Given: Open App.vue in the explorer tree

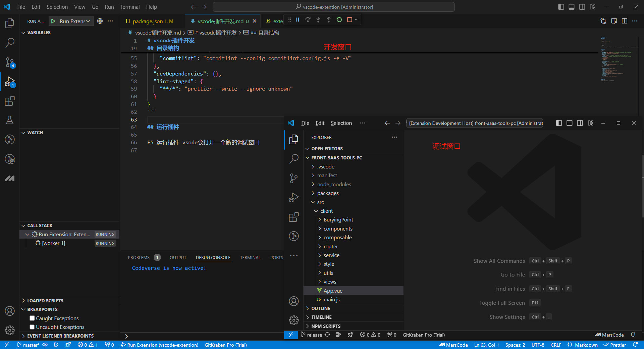Looking at the screenshot, I should (x=354, y=291).
